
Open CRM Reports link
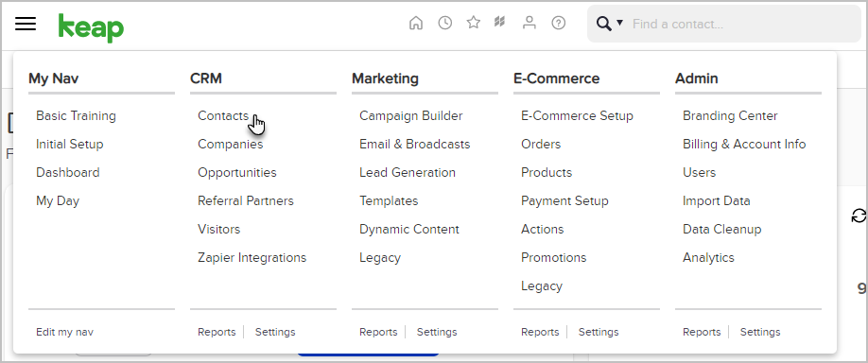click(x=217, y=332)
